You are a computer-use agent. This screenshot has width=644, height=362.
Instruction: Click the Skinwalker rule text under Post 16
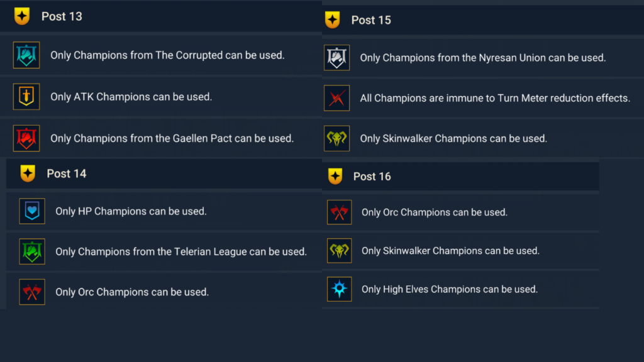(450, 251)
